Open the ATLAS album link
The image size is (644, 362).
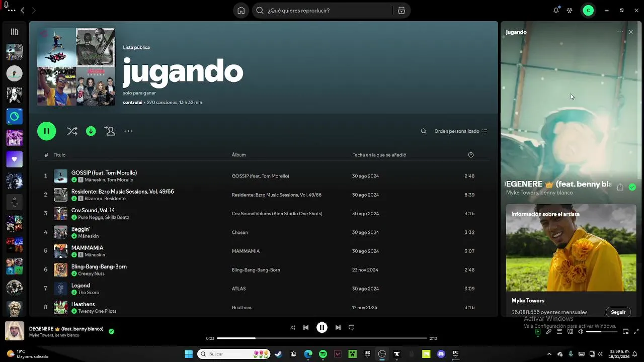click(238, 289)
